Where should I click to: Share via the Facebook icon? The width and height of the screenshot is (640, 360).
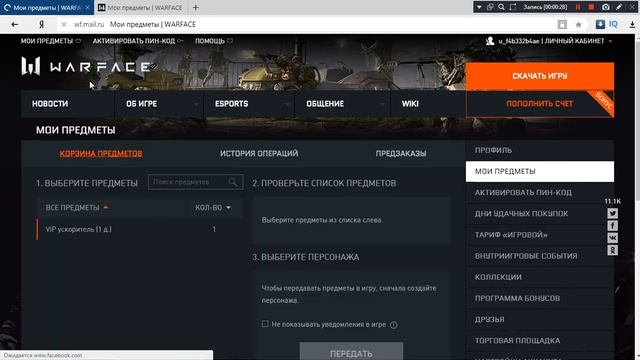(x=612, y=226)
